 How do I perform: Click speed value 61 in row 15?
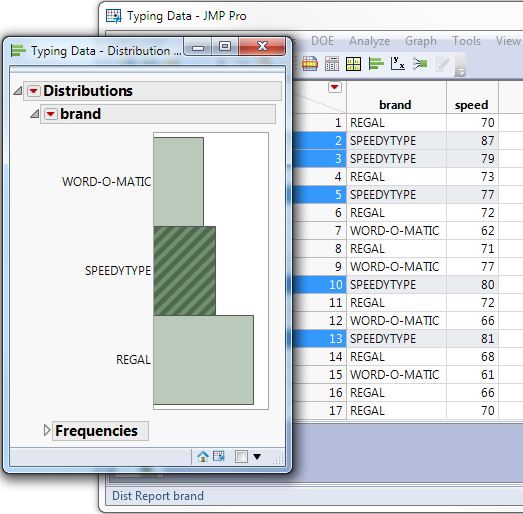[472, 375]
